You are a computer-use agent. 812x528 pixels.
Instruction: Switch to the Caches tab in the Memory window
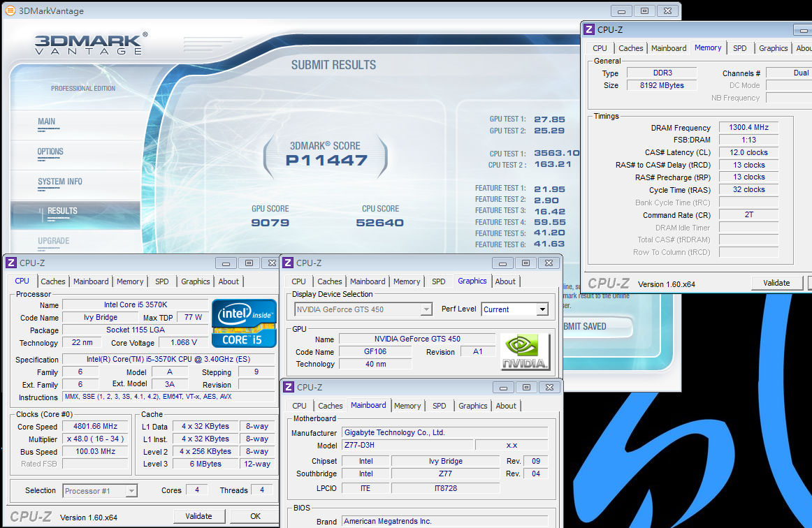point(631,48)
